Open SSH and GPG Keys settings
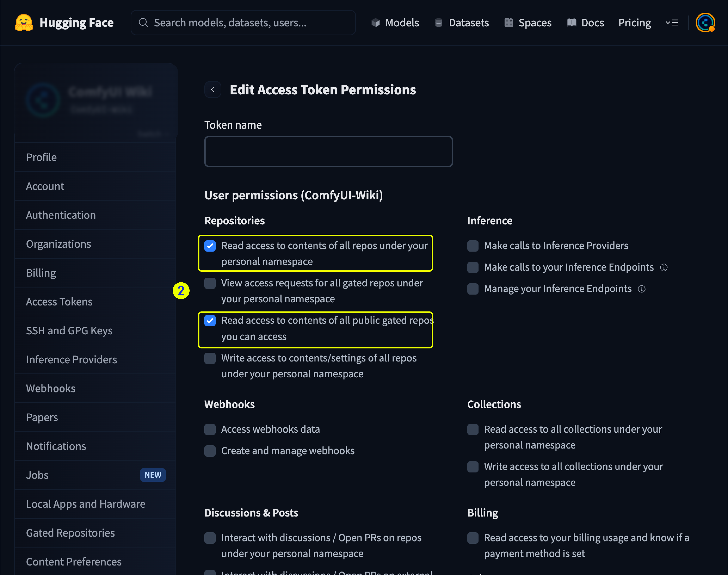 pos(69,330)
